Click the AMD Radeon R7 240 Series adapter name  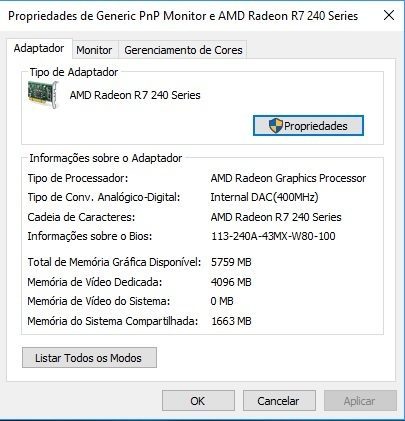coord(135,95)
